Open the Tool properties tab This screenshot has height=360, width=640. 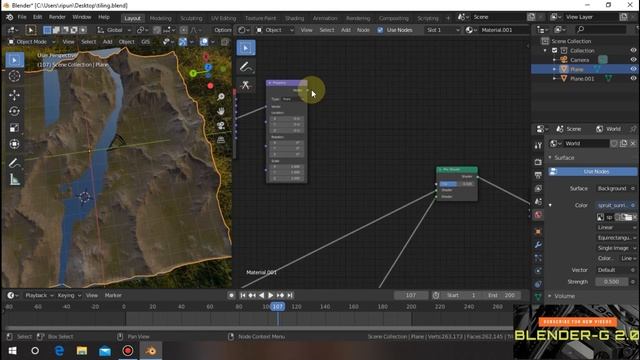(x=538, y=146)
